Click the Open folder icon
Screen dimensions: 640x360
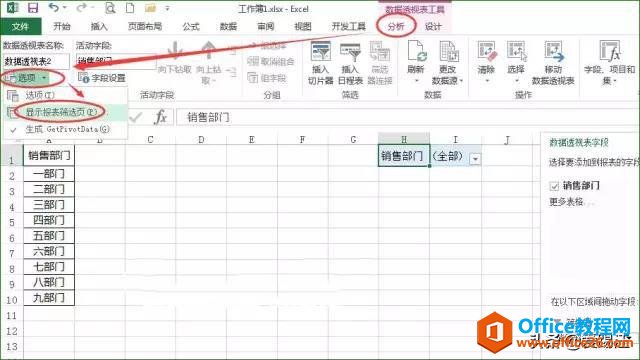click(x=150, y=8)
